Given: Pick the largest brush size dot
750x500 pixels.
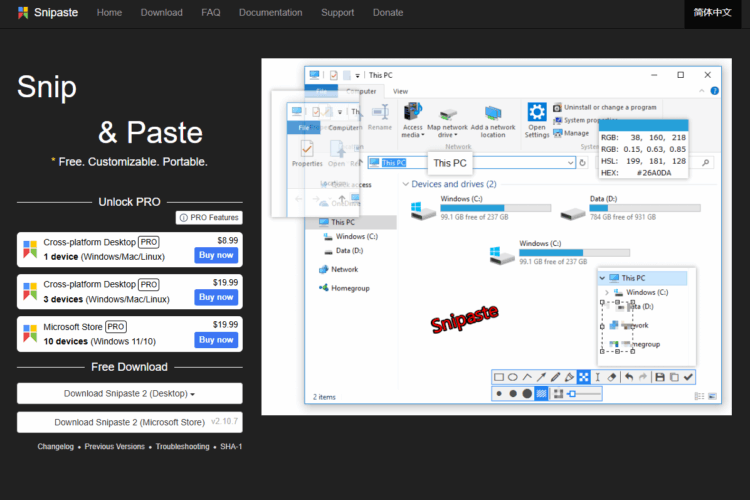Looking at the screenshot, I should [x=527, y=393].
